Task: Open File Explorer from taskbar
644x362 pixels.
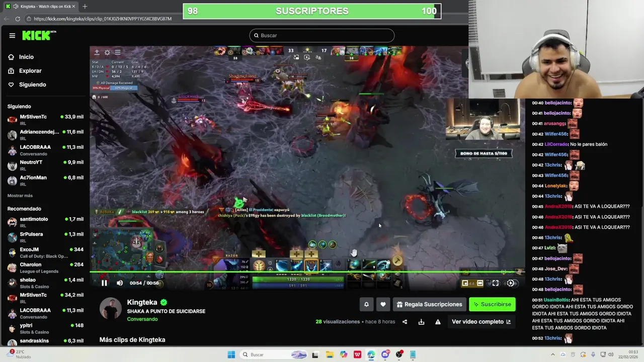Action: pyautogui.click(x=330, y=354)
